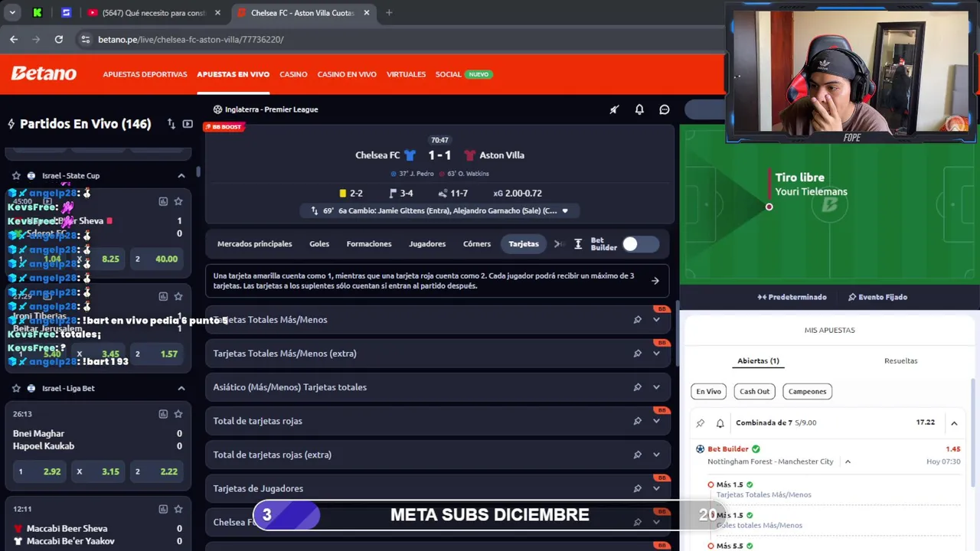Reload the Betano page
980x551 pixels.
coord(58,39)
